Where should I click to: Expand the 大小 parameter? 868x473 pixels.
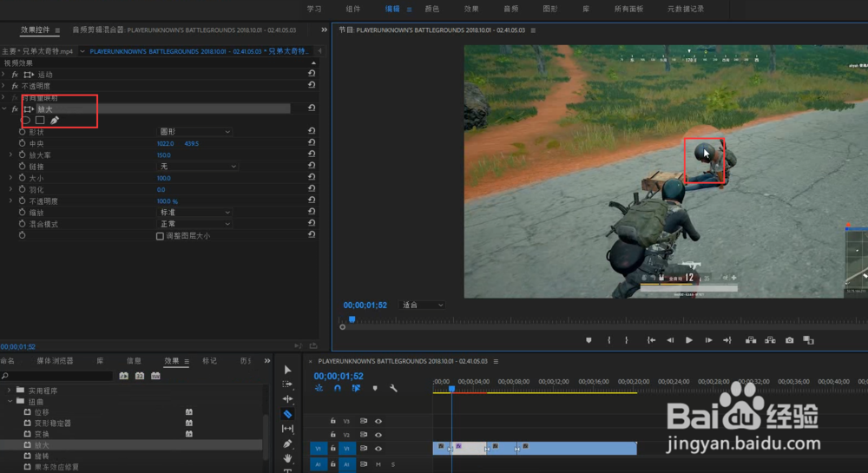[10, 178]
